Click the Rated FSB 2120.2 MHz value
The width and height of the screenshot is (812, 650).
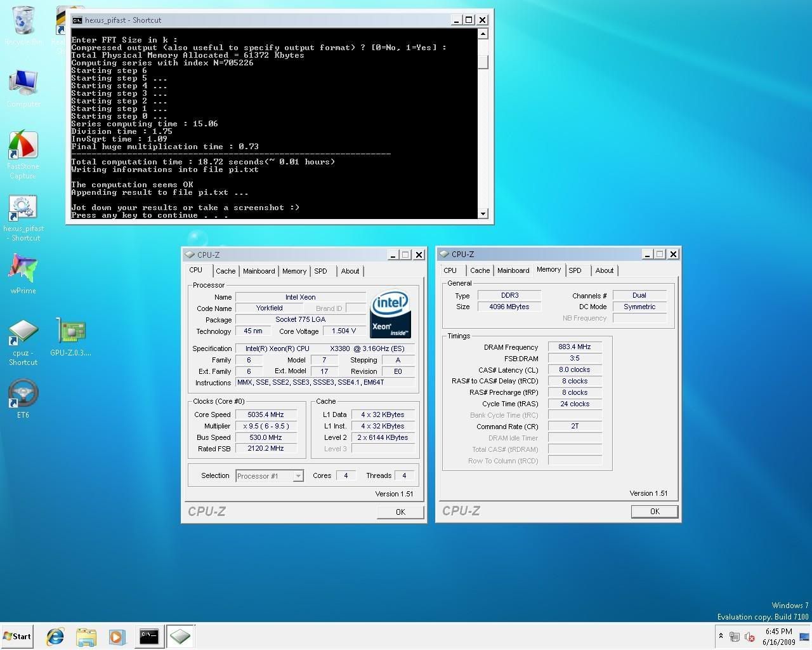coord(265,448)
